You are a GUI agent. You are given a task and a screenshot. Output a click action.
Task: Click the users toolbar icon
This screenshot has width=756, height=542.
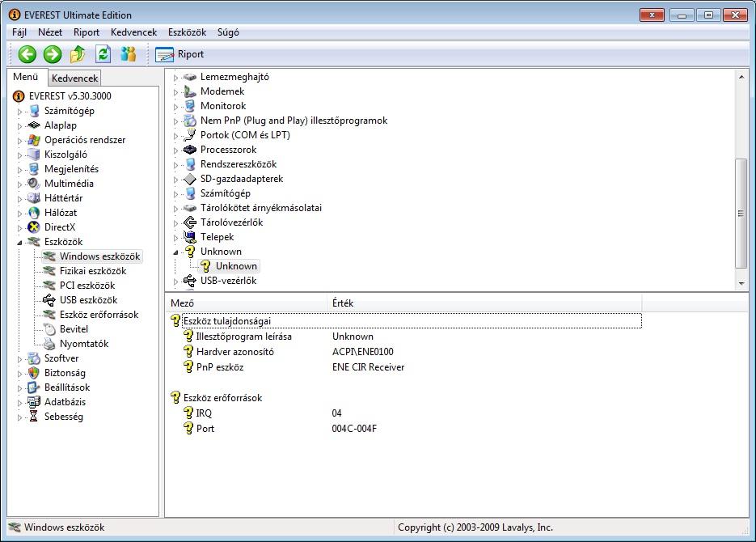[129, 54]
